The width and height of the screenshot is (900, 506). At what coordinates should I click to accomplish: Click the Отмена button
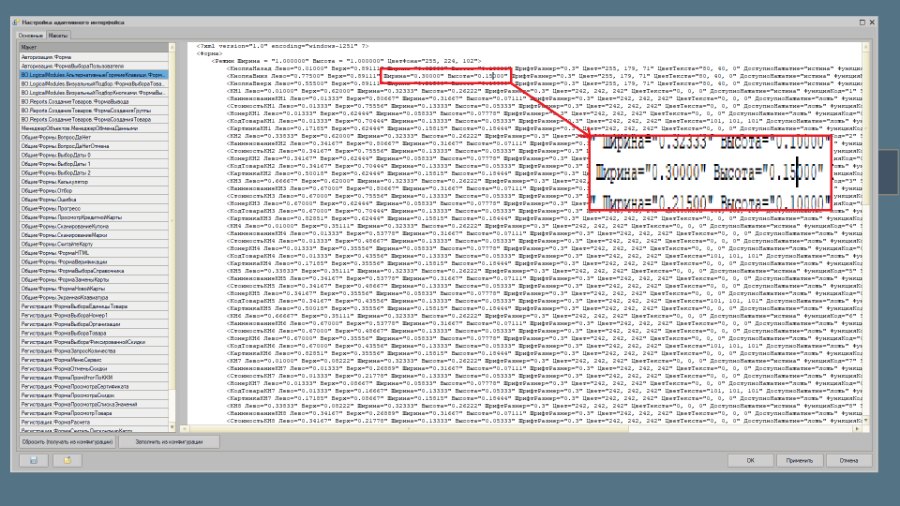click(x=849, y=460)
